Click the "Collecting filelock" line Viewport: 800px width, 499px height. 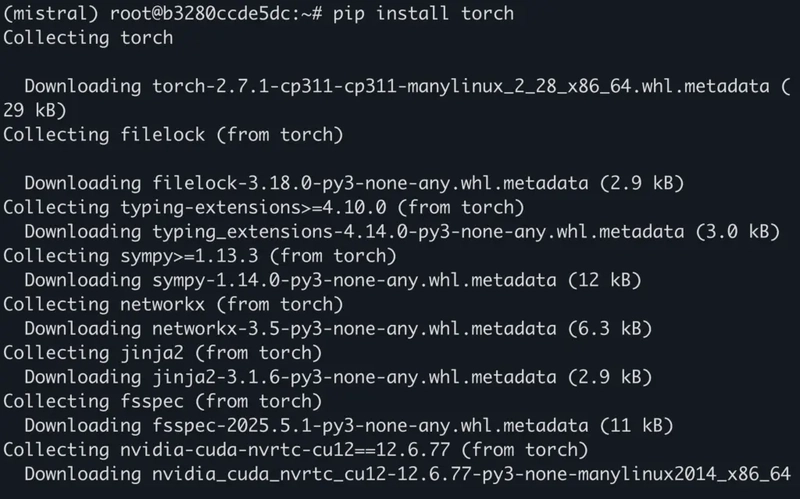(x=173, y=134)
